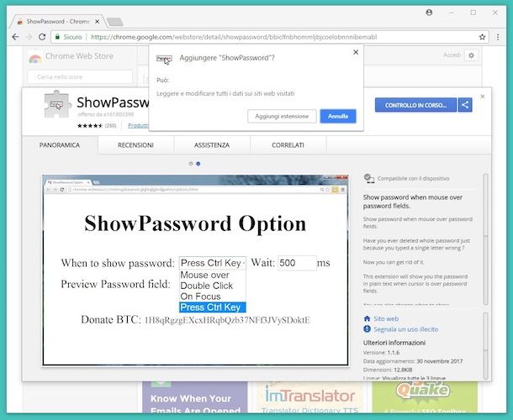Click the Versione: 1.1.6 text
This screenshot has height=420, width=513.
[381, 353]
